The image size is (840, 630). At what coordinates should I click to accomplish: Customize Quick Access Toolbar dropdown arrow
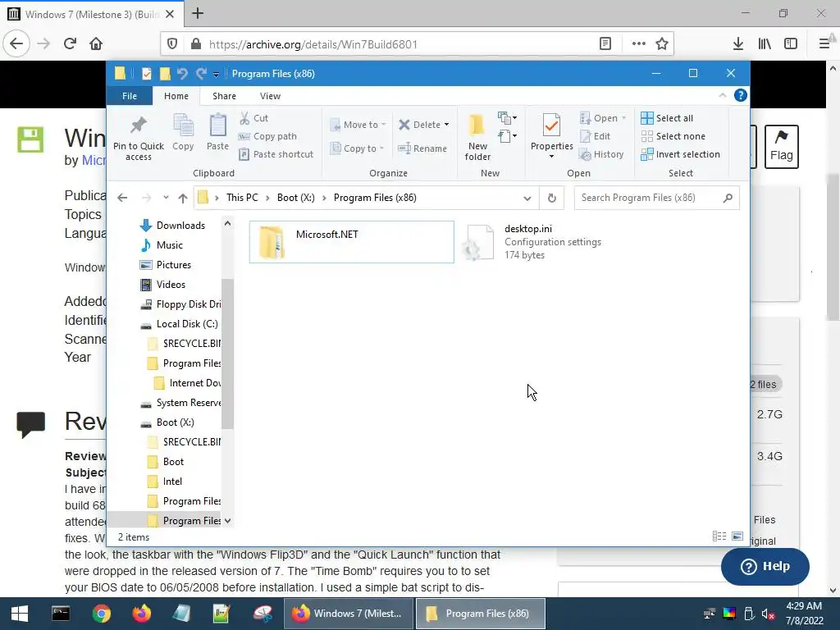216,74
